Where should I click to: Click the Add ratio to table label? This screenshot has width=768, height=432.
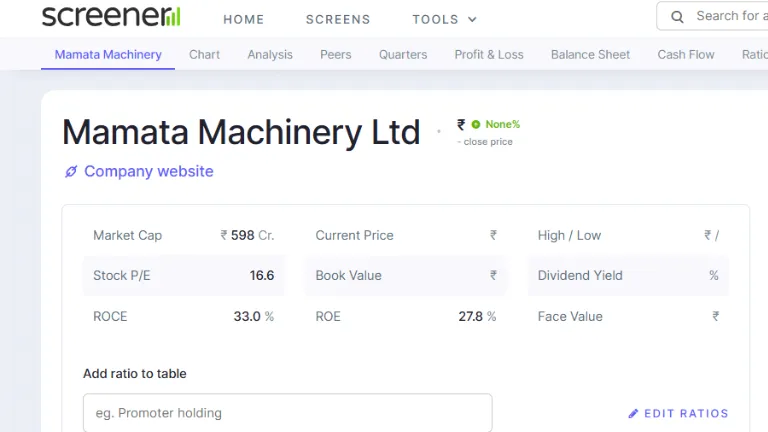click(x=135, y=374)
